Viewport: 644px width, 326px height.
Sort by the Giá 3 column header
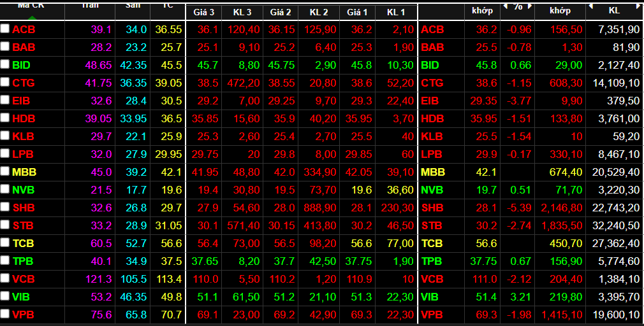204,11
